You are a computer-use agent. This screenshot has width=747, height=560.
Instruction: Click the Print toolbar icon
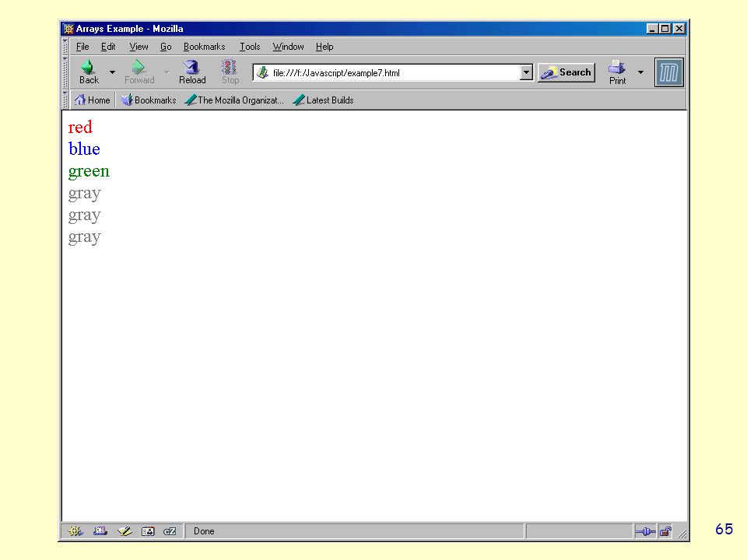click(x=617, y=72)
